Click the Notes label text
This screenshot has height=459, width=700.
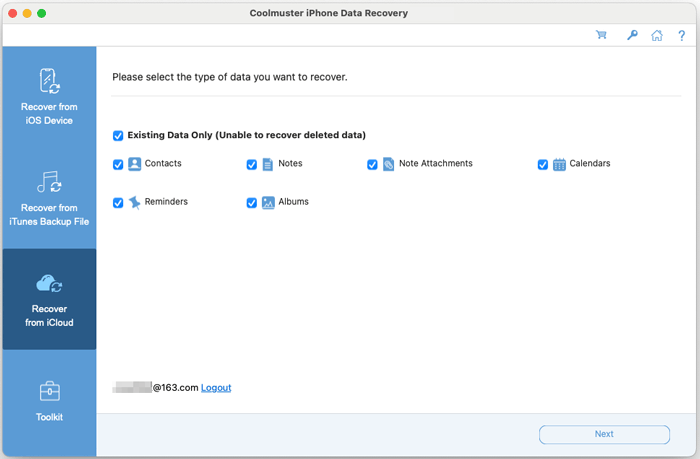[290, 163]
